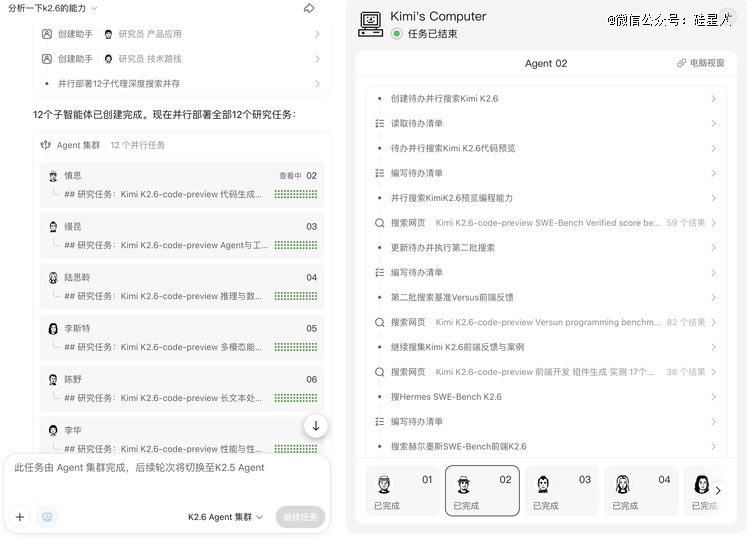Click the share icon in chat header

[x=309, y=8]
